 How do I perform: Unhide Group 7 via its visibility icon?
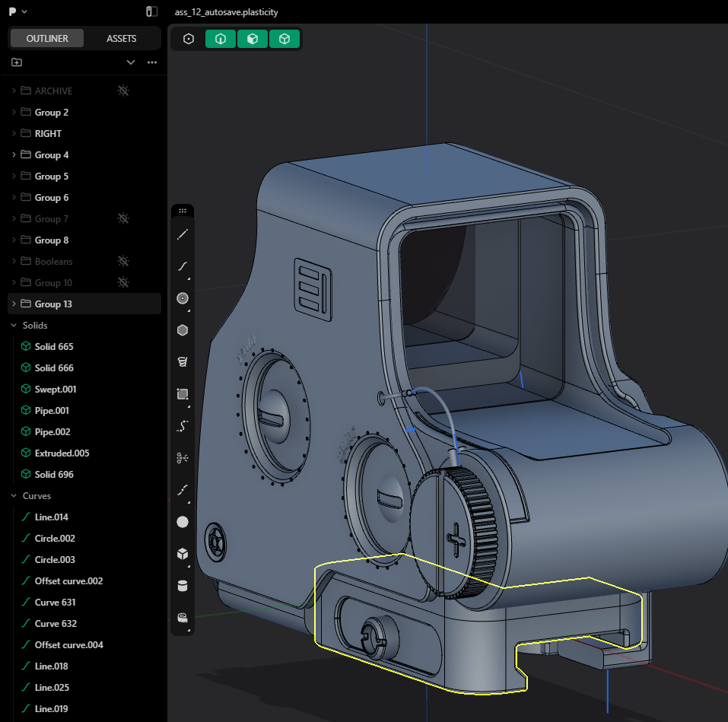(123, 218)
